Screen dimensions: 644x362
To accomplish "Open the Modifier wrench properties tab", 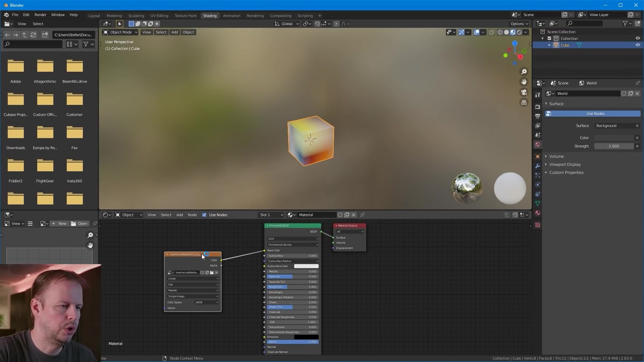I will pos(538,166).
